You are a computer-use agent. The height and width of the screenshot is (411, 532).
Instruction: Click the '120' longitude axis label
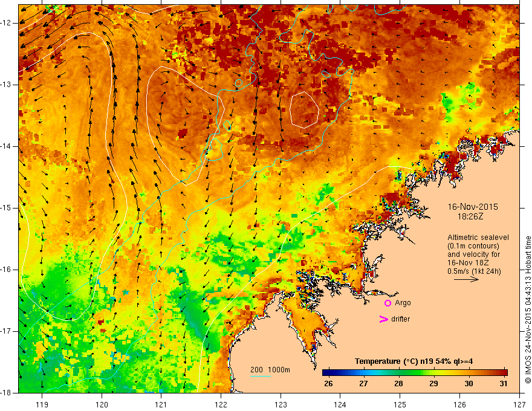click(x=102, y=404)
